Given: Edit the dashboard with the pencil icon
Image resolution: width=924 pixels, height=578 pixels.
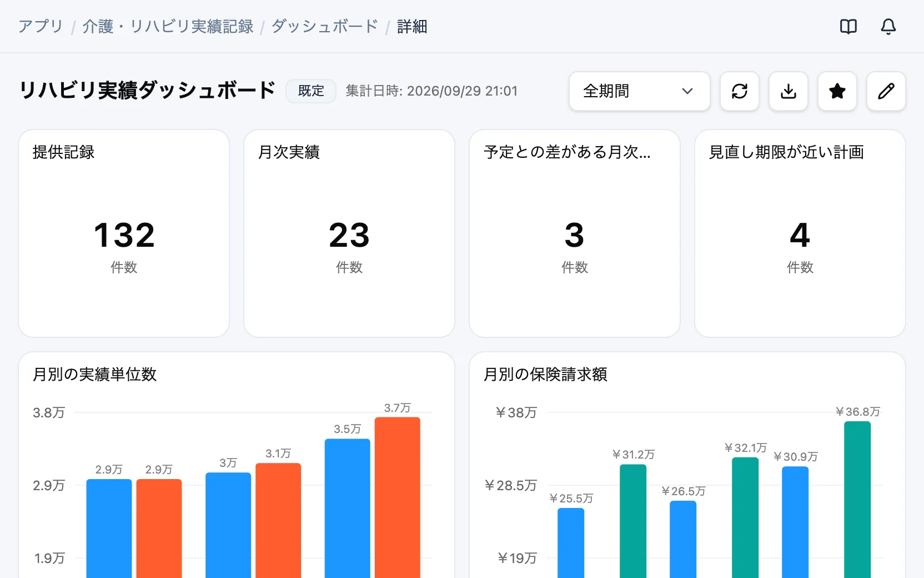Looking at the screenshot, I should pyautogui.click(x=886, y=91).
